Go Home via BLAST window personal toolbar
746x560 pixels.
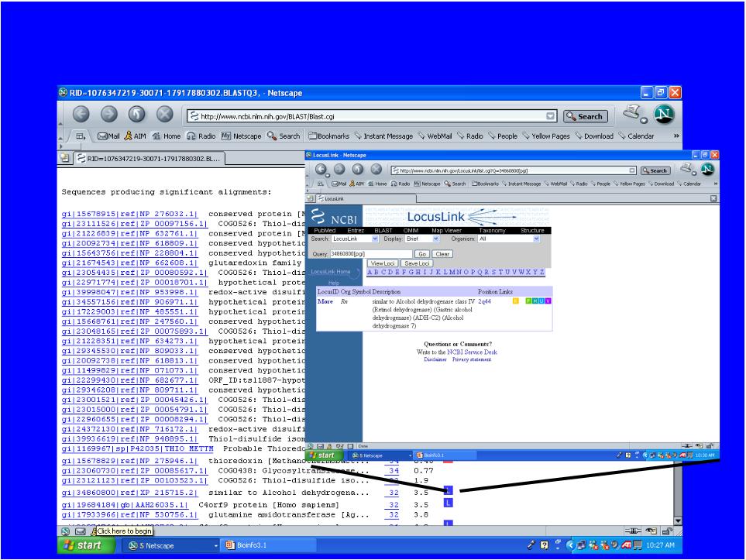point(166,136)
